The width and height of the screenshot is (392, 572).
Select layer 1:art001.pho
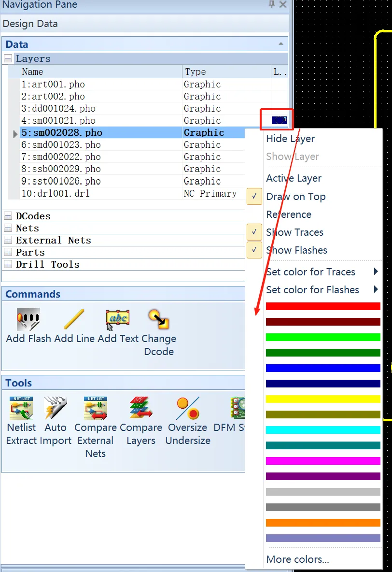click(53, 84)
